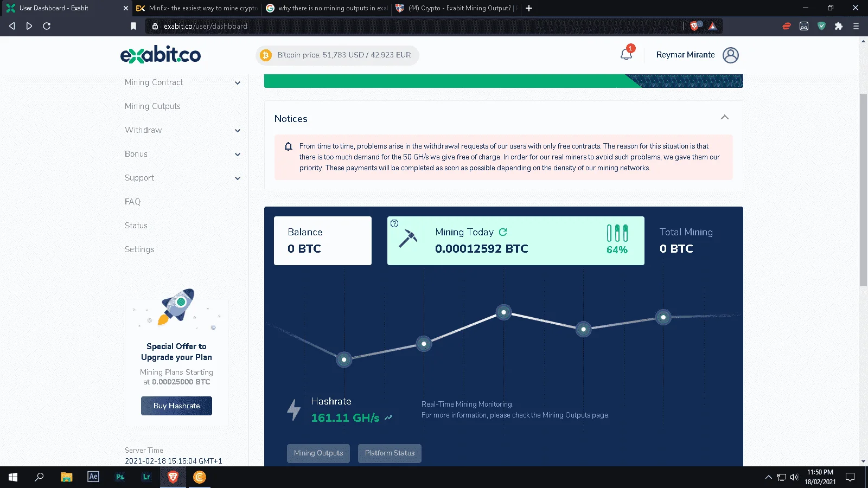Open the Windows notification center icon

click(x=850, y=477)
